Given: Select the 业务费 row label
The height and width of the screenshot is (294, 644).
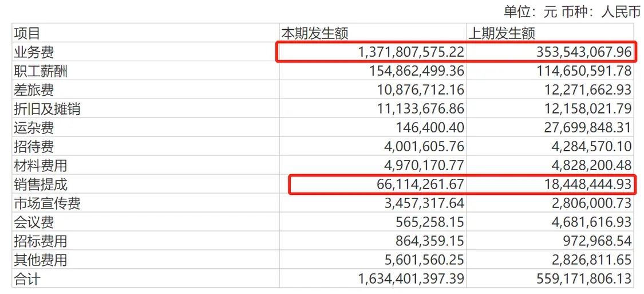Looking at the screenshot, I should tap(34, 52).
